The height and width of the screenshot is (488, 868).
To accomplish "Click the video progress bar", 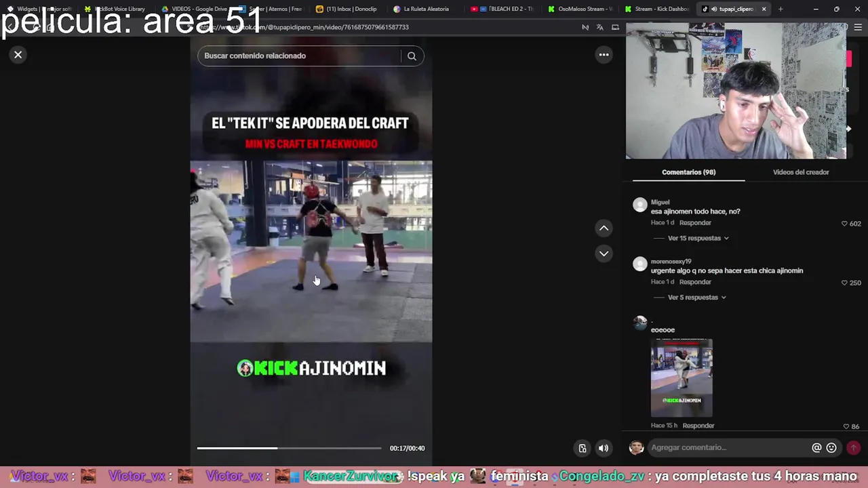I will pyautogui.click(x=290, y=448).
